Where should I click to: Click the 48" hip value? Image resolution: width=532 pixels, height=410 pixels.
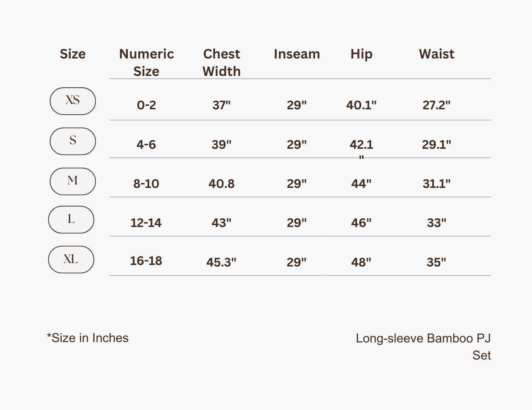pyautogui.click(x=361, y=262)
